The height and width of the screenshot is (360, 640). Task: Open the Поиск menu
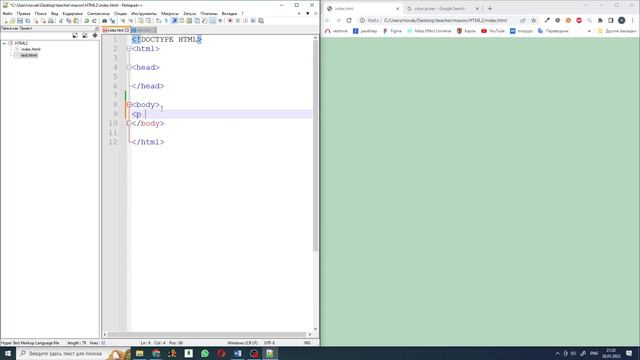point(40,13)
